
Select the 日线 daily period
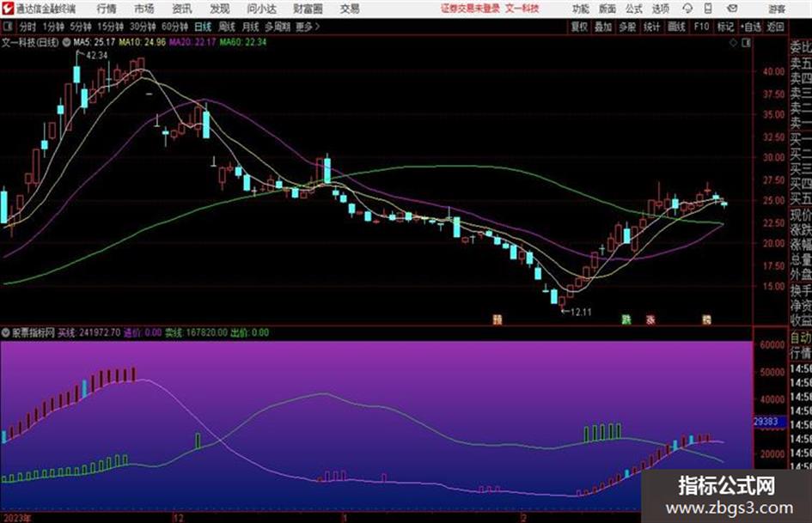(203, 27)
